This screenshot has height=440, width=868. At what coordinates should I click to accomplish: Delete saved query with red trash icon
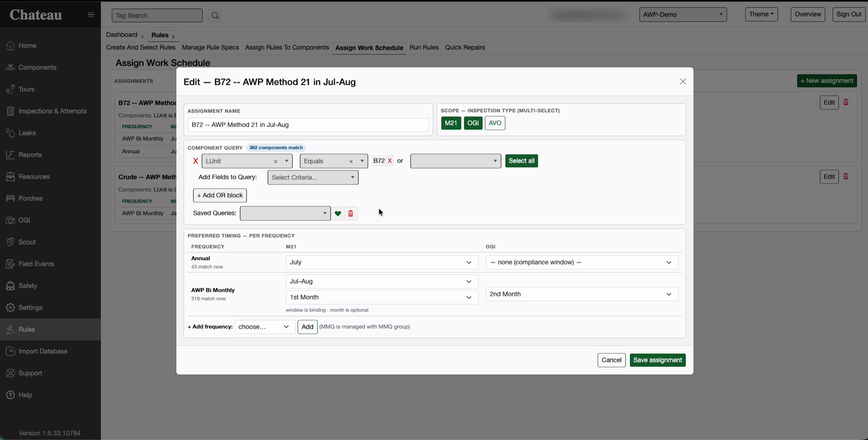tap(351, 213)
